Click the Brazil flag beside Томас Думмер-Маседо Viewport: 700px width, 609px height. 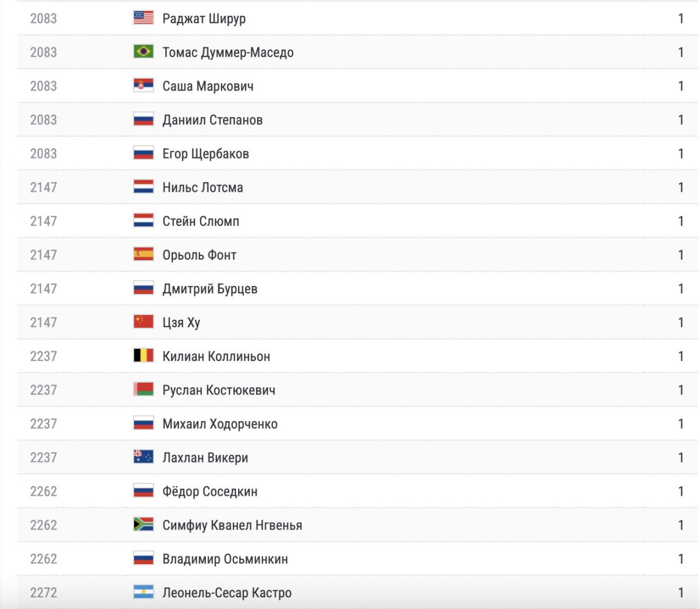[x=143, y=52]
